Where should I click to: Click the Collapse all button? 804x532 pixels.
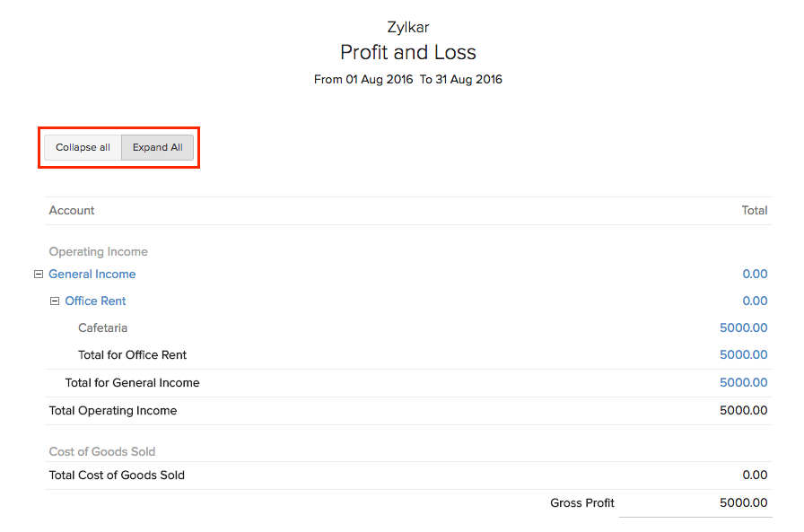point(83,147)
